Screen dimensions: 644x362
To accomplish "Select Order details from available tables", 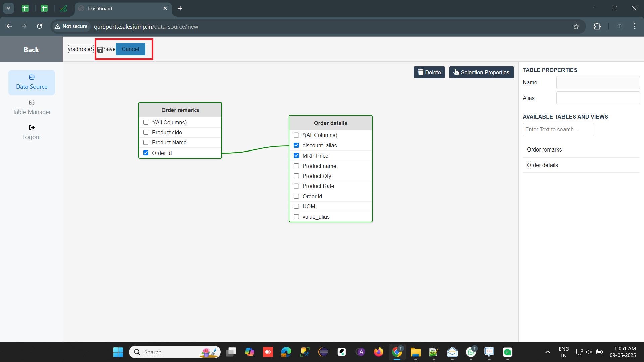I will [x=542, y=165].
